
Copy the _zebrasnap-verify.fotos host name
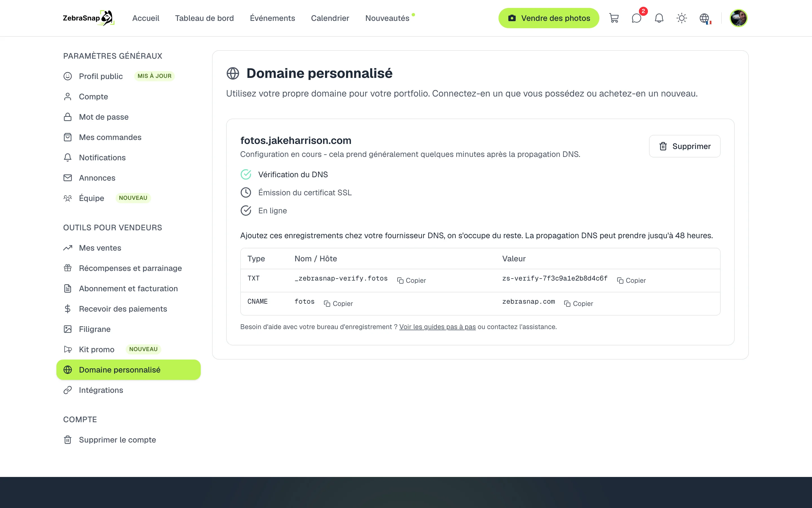point(411,280)
